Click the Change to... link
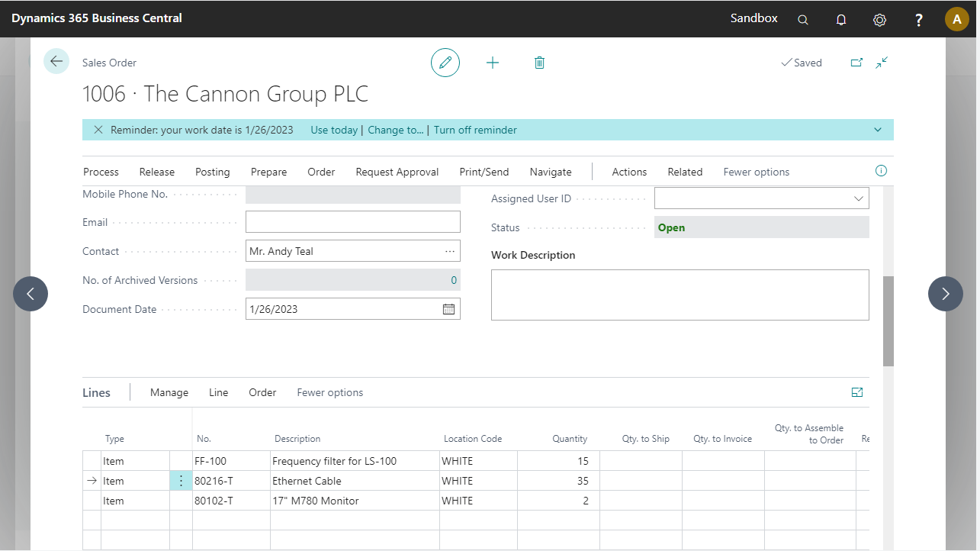The image size is (980, 551). point(396,130)
